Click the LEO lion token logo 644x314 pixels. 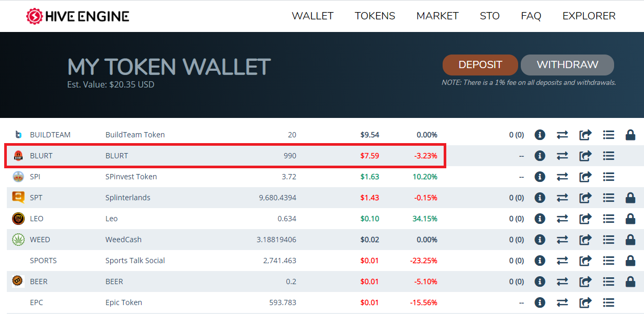(18, 219)
